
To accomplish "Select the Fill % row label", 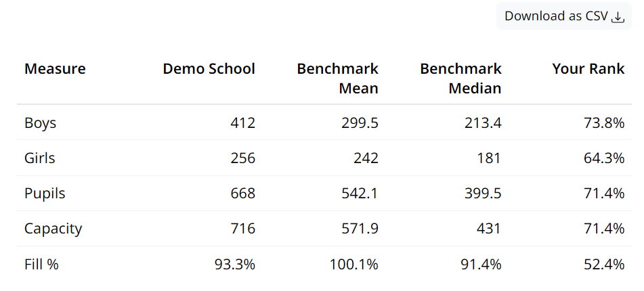I will 41,264.
